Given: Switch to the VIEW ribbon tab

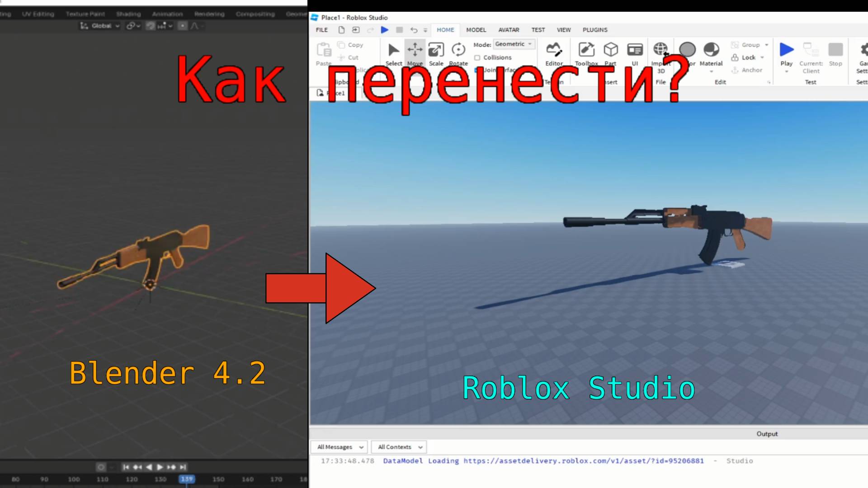Looking at the screenshot, I should [x=564, y=30].
